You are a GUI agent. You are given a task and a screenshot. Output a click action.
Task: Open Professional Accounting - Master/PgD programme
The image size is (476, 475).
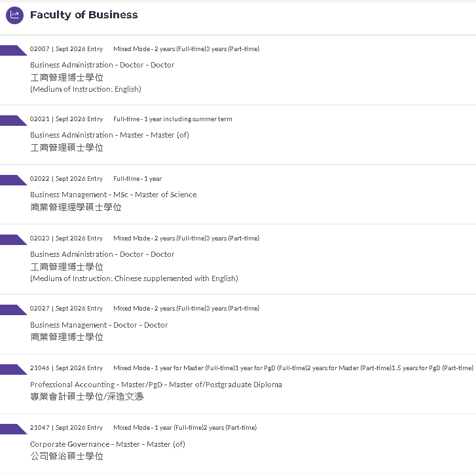[x=156, y=385]
